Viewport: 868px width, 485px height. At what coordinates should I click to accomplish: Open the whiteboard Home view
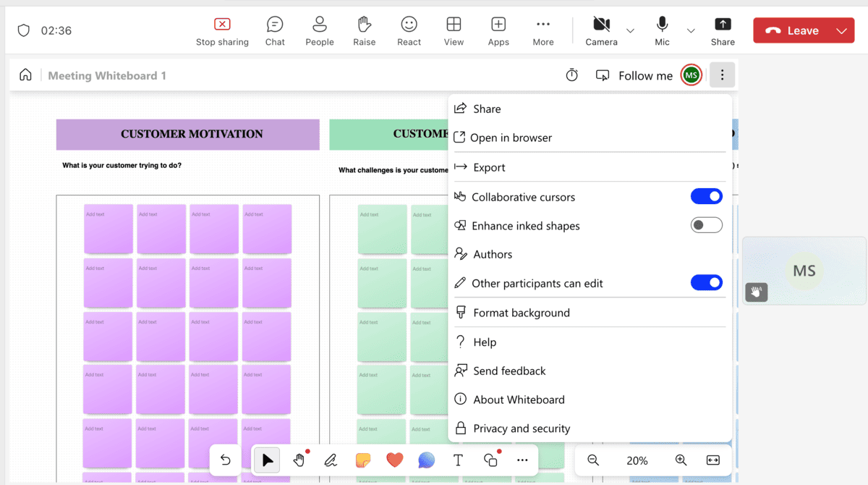coord(25,75)
